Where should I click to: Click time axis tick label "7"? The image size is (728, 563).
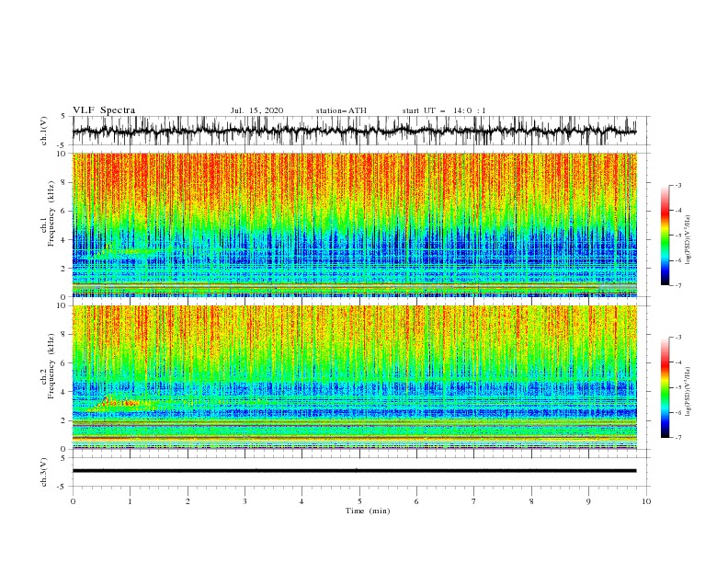point(474,501)
